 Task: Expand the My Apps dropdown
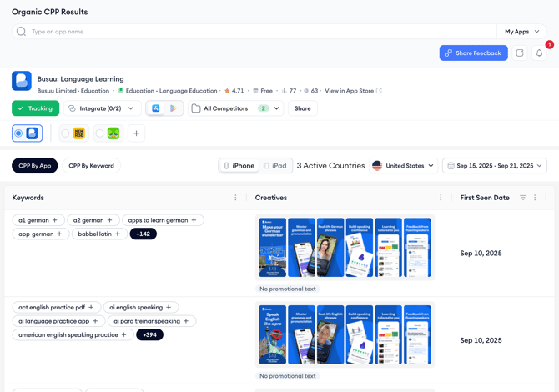tap(522, 32)
